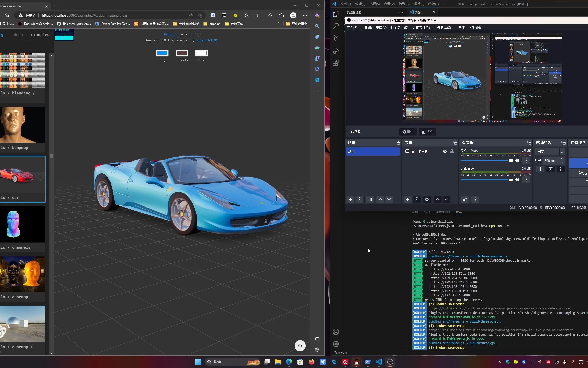Image resolution: width=588 pixels, height=368 pixels.
Task: Open VS Code Source Control icon
Action: coord(336,38)
